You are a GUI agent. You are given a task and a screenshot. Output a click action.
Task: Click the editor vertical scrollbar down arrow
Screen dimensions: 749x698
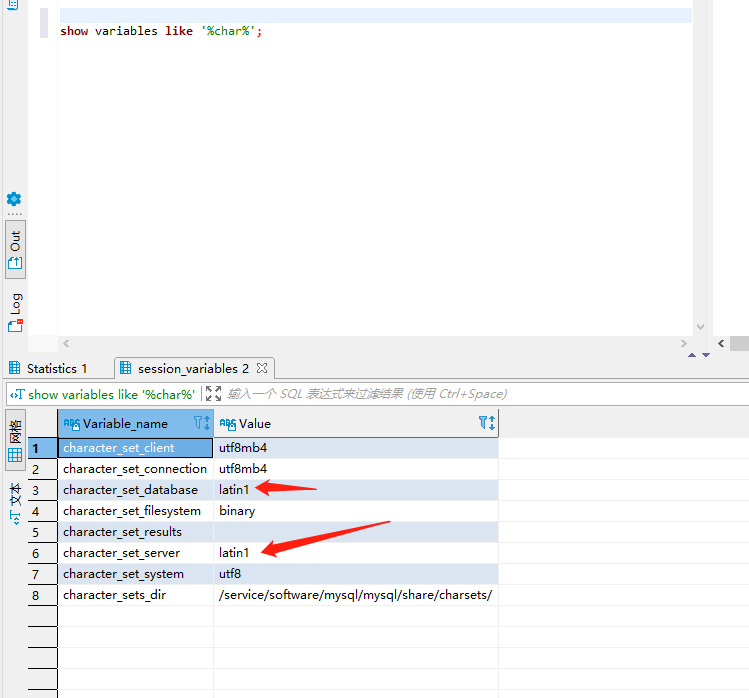coord(700,327)
